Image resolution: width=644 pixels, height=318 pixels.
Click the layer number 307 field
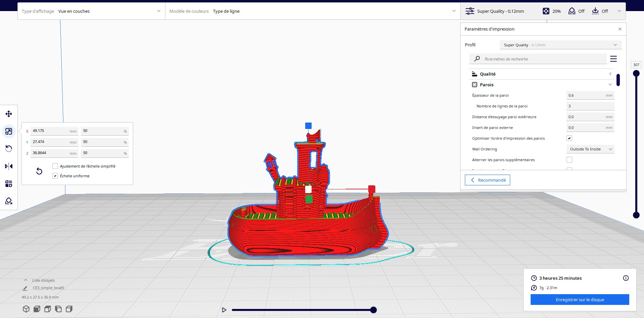coord(636,65)
